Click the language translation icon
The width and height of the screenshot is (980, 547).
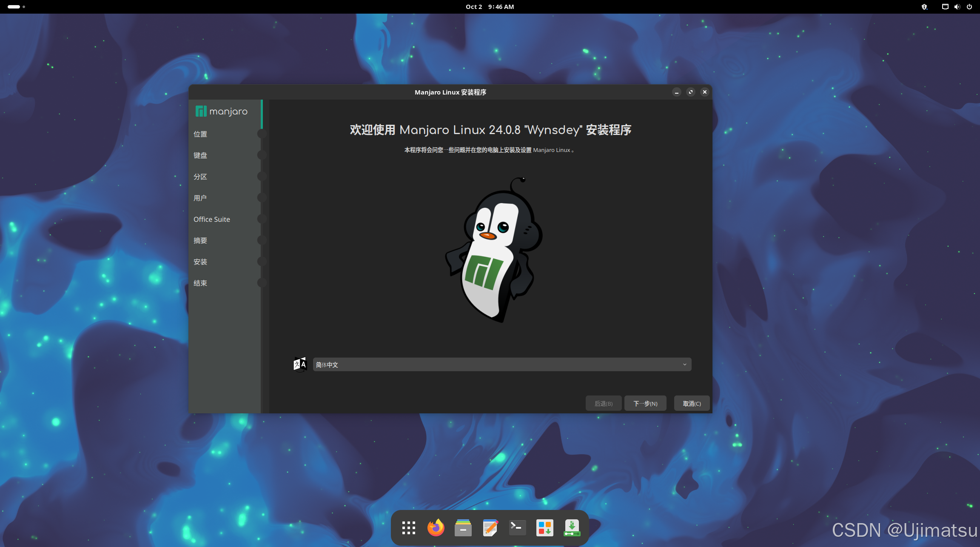click(x=300, y=364)
